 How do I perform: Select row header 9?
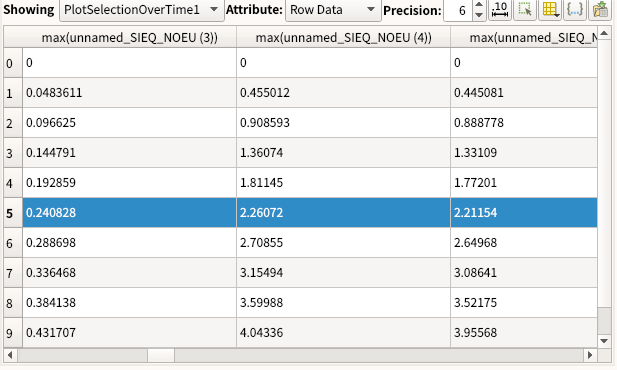[x=13, y=333]
